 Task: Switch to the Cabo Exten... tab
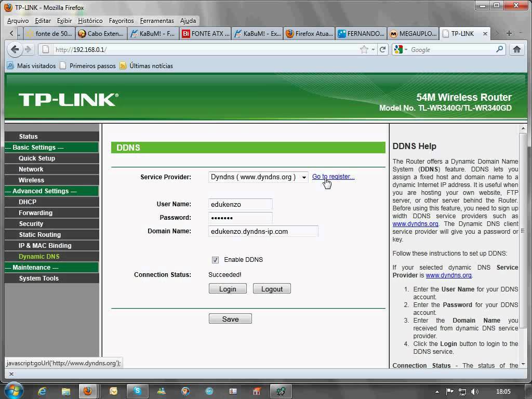point(101,34)
